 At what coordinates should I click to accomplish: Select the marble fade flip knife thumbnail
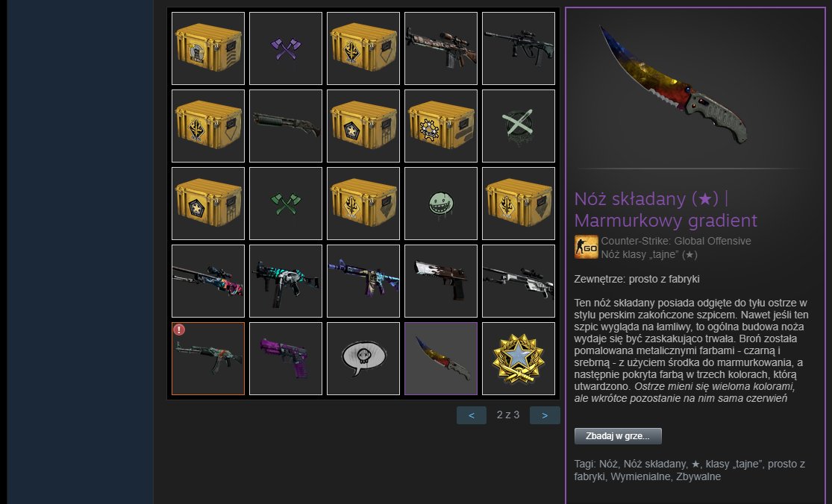pos(441,359)
